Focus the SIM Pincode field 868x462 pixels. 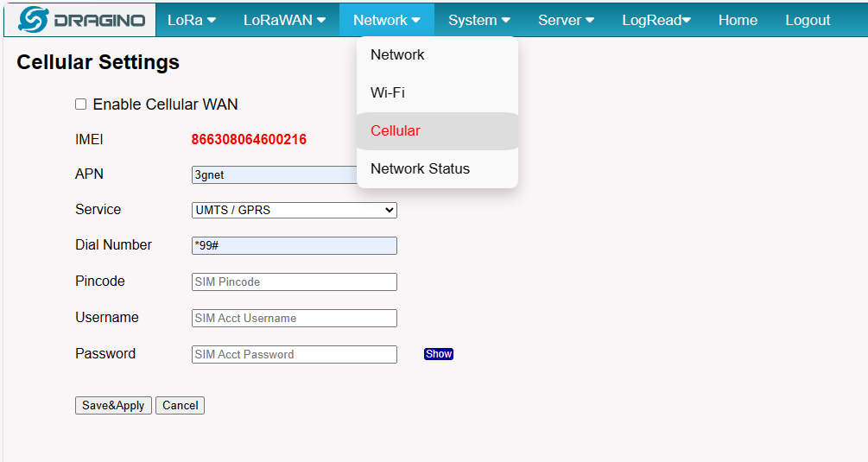click(x=295, y=282)
